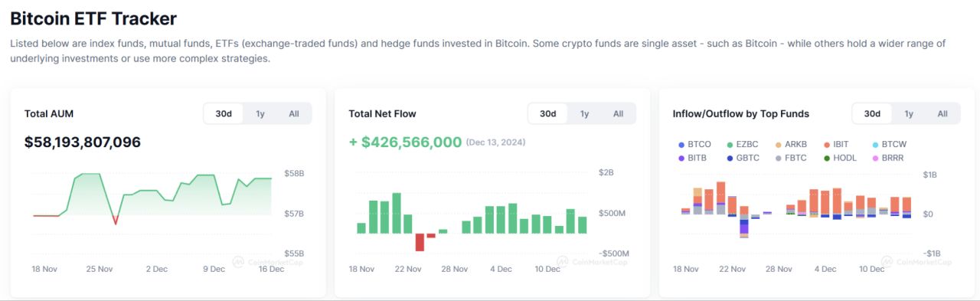This screenshot has height=301, width=980.
Task: Select 30d range on Total AUM
Action: [224, 114]
